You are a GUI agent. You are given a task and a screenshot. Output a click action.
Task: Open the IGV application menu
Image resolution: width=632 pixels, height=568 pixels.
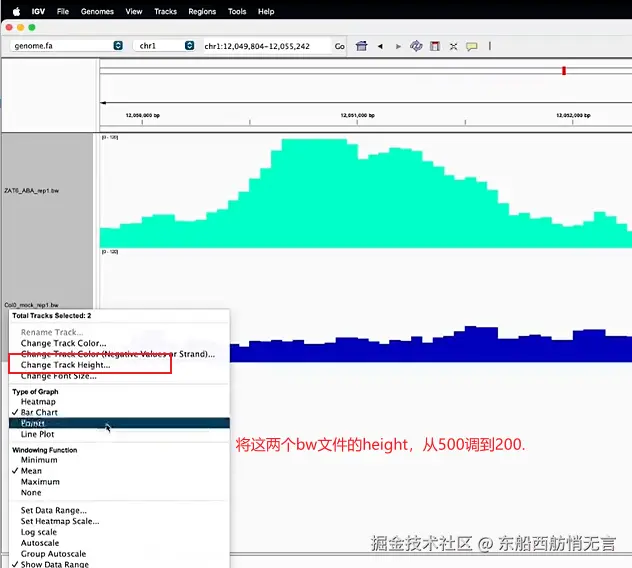coord(38,11)
